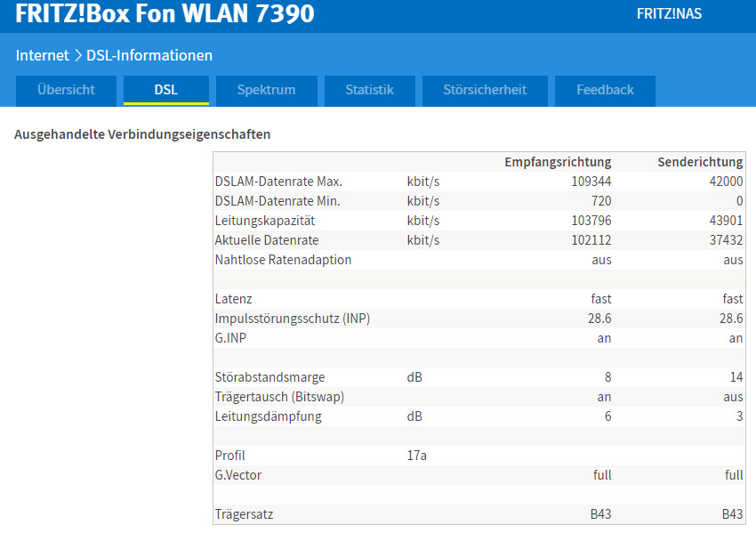Select the DSL tab
The image size is (756, 533).
[x=165, y=90]
